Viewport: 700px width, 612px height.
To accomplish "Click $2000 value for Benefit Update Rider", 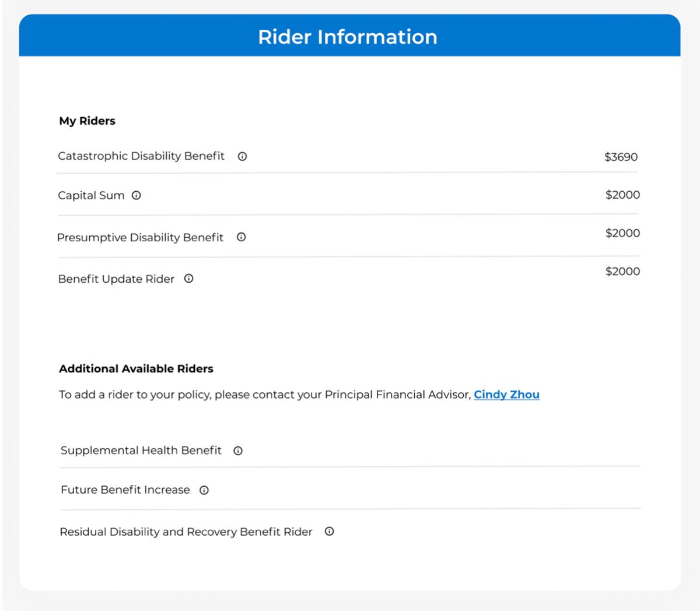I will pos(622,271).
